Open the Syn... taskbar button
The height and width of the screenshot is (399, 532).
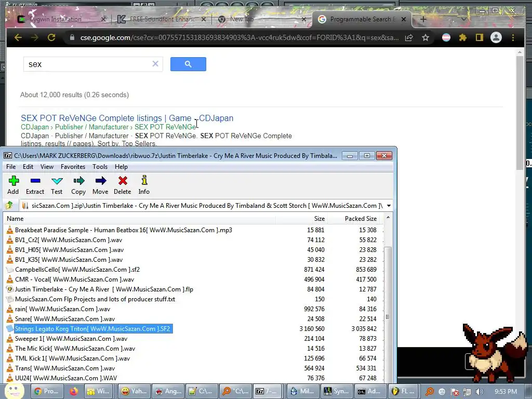pyautogui.click(x=336, y=391)
